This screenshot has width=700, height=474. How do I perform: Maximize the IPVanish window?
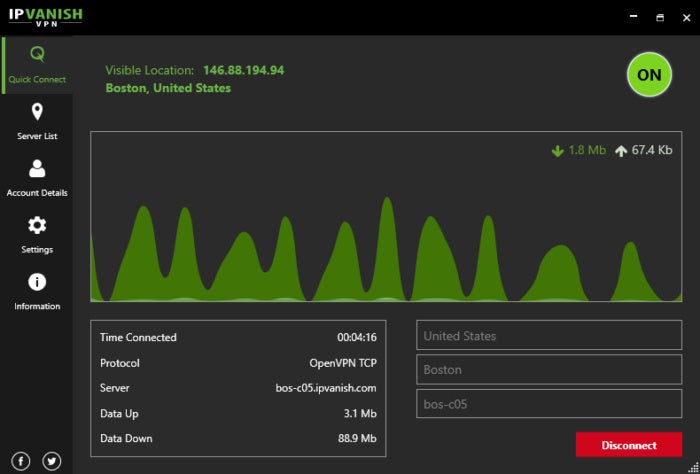pos(660,17)
